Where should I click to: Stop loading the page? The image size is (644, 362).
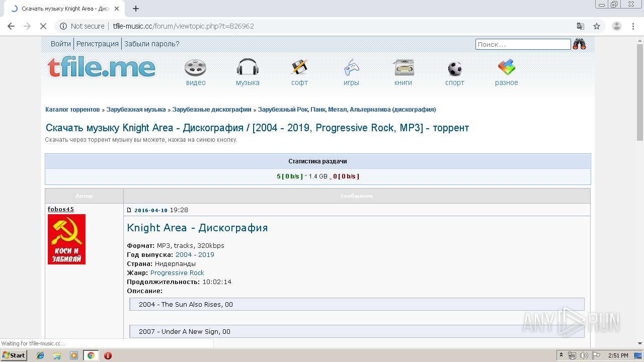click(43, 26)
